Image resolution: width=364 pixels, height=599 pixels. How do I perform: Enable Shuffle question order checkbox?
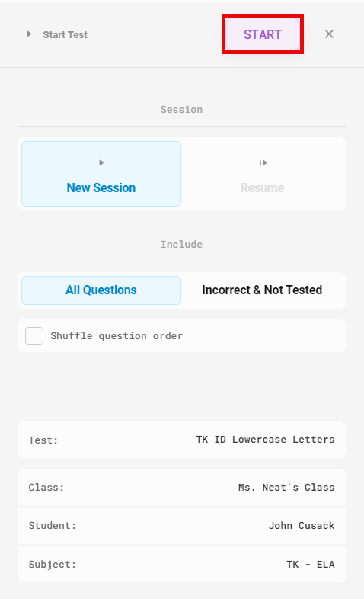[x=34, y=336]
